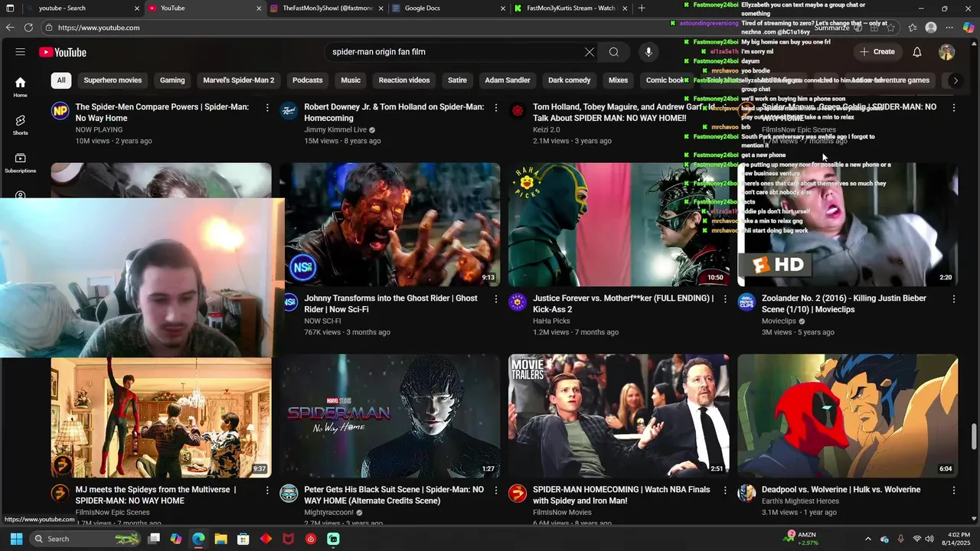Image resolution: width=980 pixels, height=551 pixels.
Task: Select the Mixes filter chip
Action: click(x=618, y=80)
